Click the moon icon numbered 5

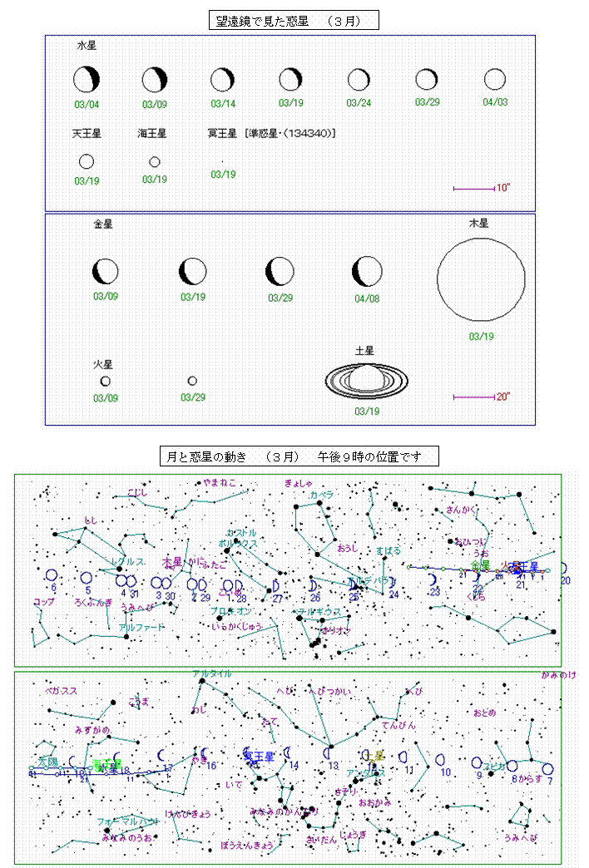coord(87,578)
